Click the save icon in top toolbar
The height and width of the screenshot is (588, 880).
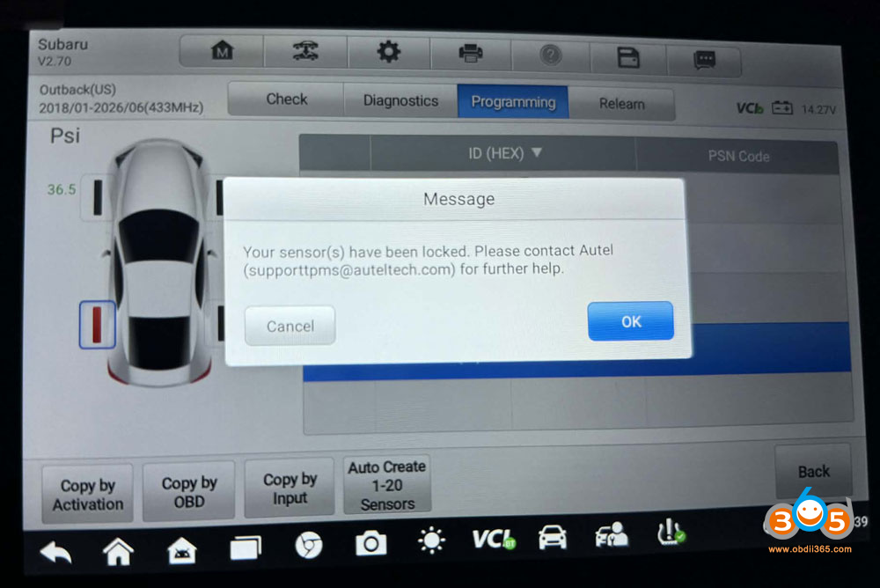click(627, 58)
